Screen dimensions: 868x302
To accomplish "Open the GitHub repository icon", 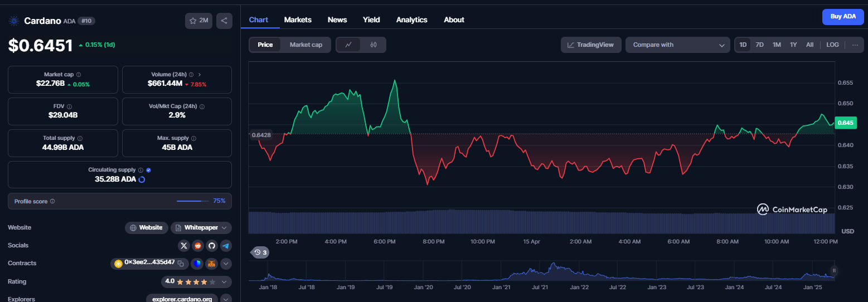I will [212, 245].
